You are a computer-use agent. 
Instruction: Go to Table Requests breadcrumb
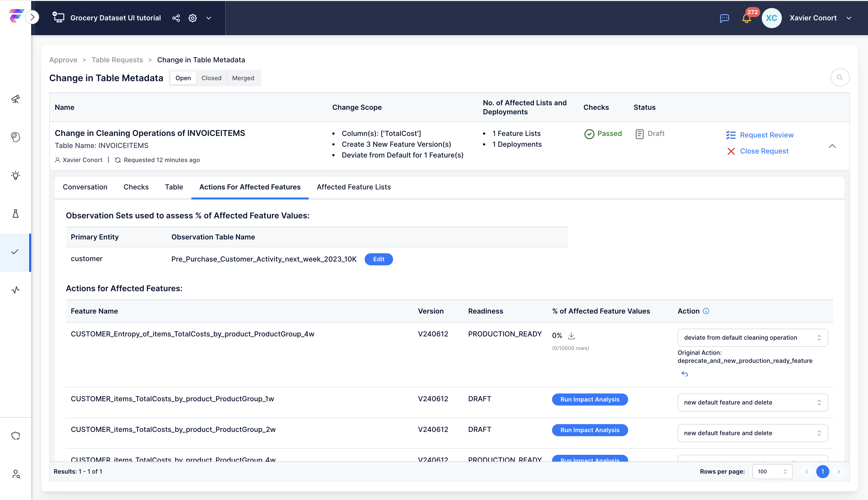pyautogui.click(x=117, y=60)
